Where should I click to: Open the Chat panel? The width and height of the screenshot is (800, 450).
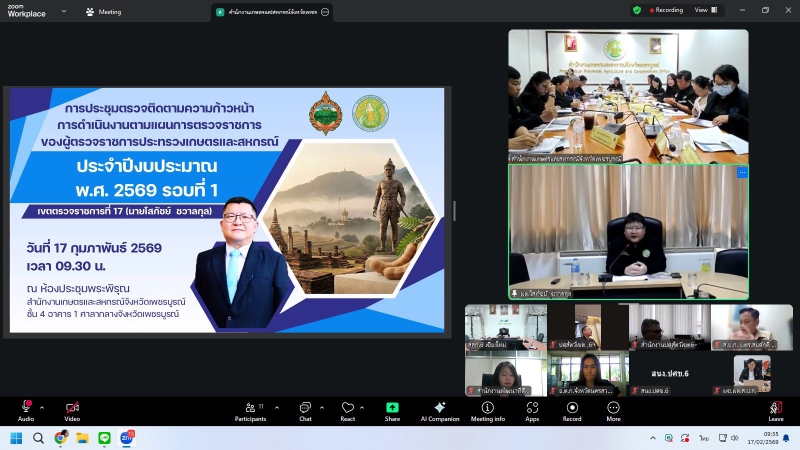[304, 408]
